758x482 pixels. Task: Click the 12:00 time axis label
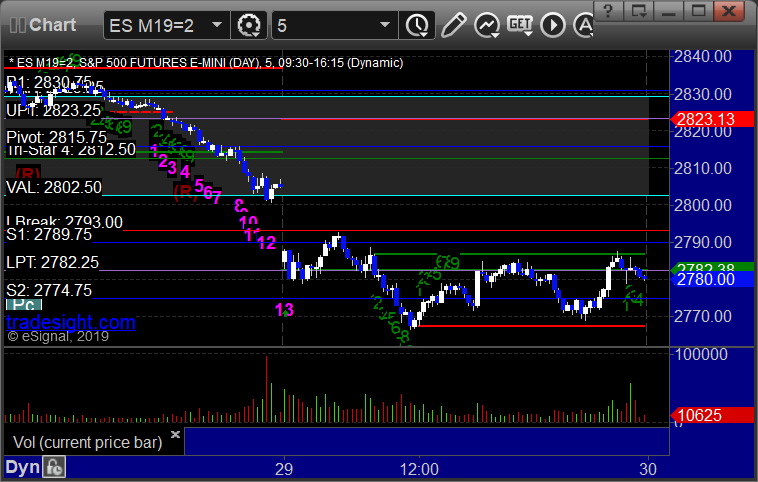[418, 467]
